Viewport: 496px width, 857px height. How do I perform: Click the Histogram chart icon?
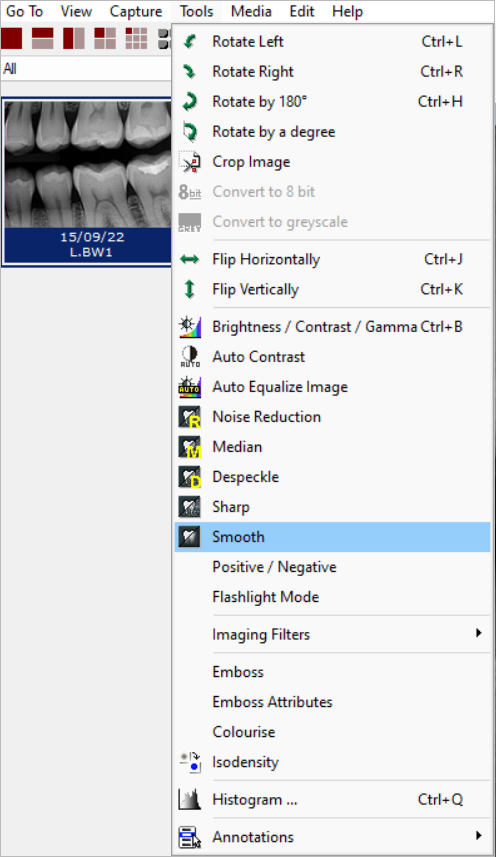[190, 800]
